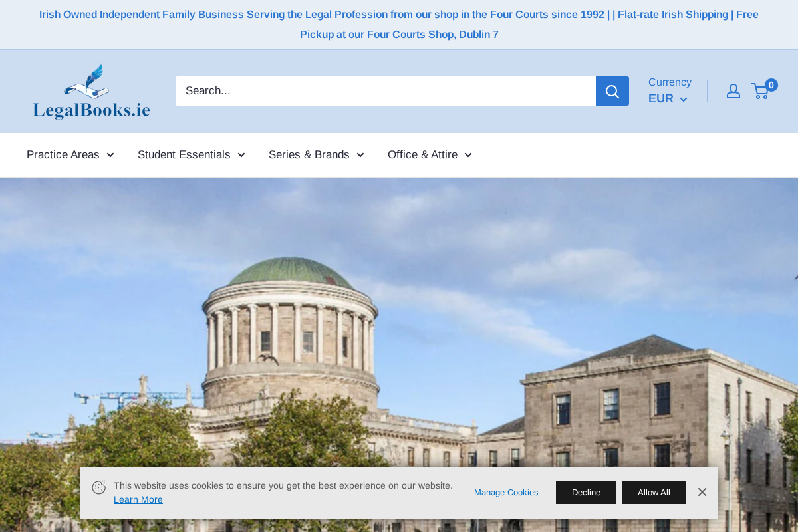Select the search magnifier icon
Image resolution: width=798 pixels, height=532 pixels.
pos(610,91)
